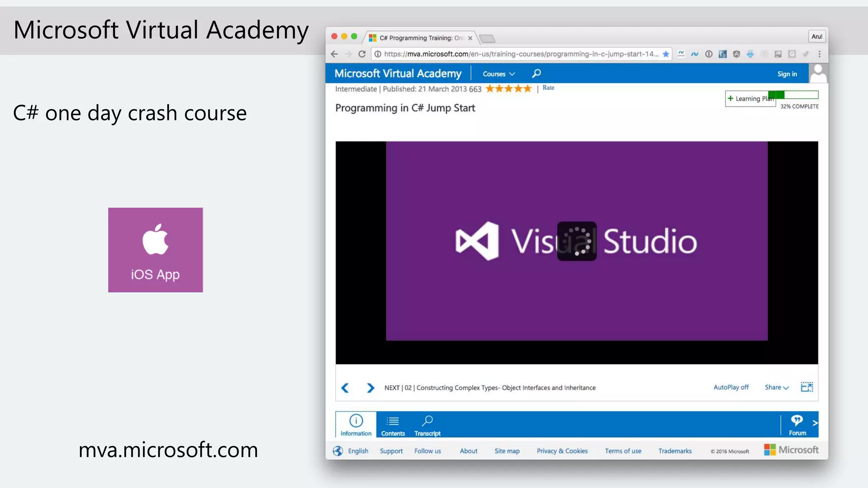Open the Courses dropdown menu
This screenshot has height=488, width=868.
click(499, 74)
